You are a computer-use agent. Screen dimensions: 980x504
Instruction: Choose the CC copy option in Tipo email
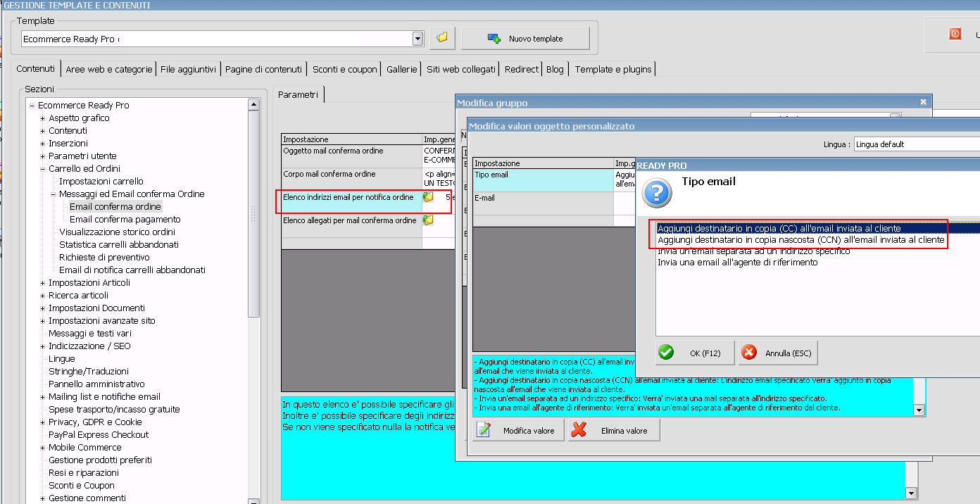point(817,229)
